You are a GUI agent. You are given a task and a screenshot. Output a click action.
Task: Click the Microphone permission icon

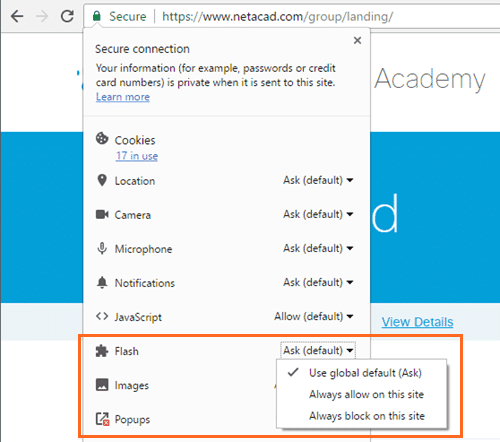click(102, 248)
